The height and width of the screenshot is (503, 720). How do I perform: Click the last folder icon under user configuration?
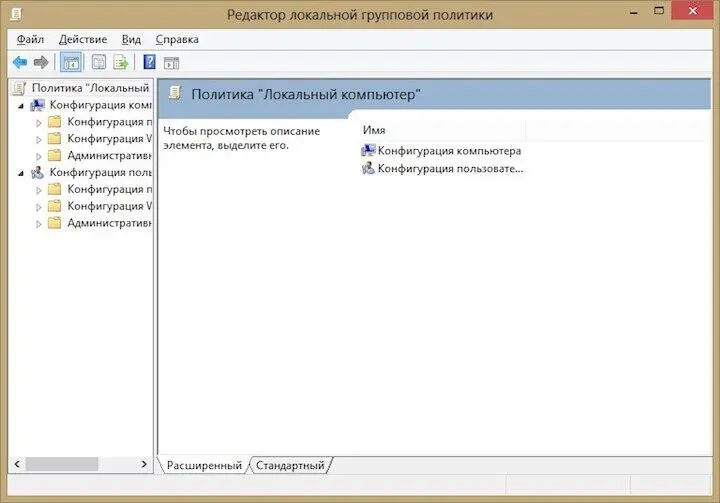coord(55,223)
